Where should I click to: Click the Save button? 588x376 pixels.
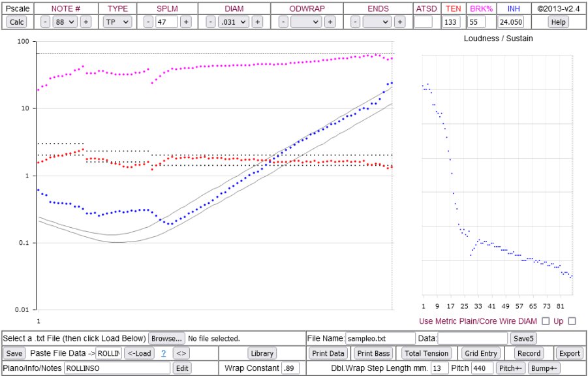tap(14, 354)
